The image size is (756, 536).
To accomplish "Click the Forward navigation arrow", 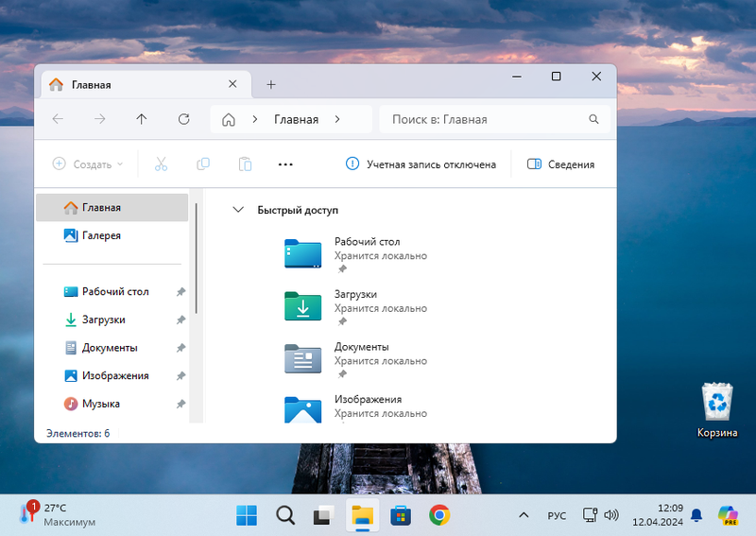I will click(x=100, y=119).
